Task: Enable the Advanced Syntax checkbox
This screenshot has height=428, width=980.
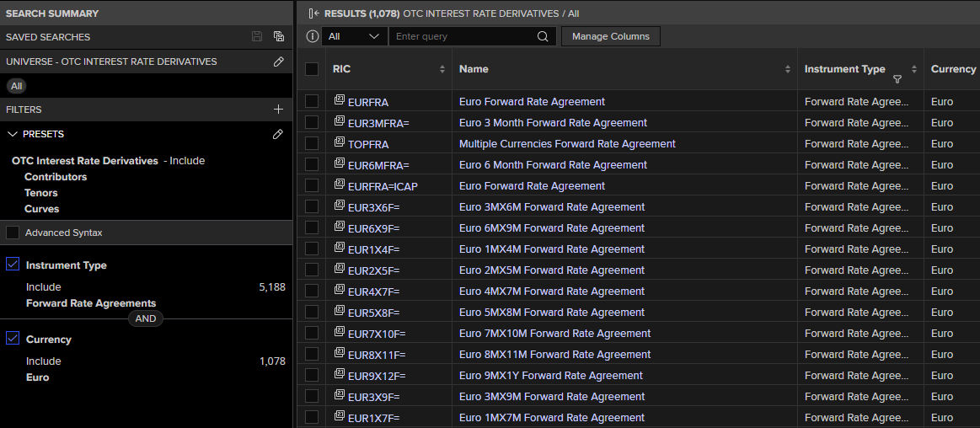Action: click(x=13, y=233)
